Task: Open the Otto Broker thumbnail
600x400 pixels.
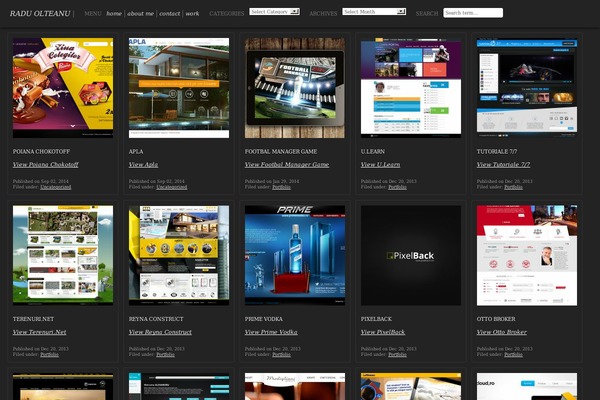Action: (x=527, y=255)
